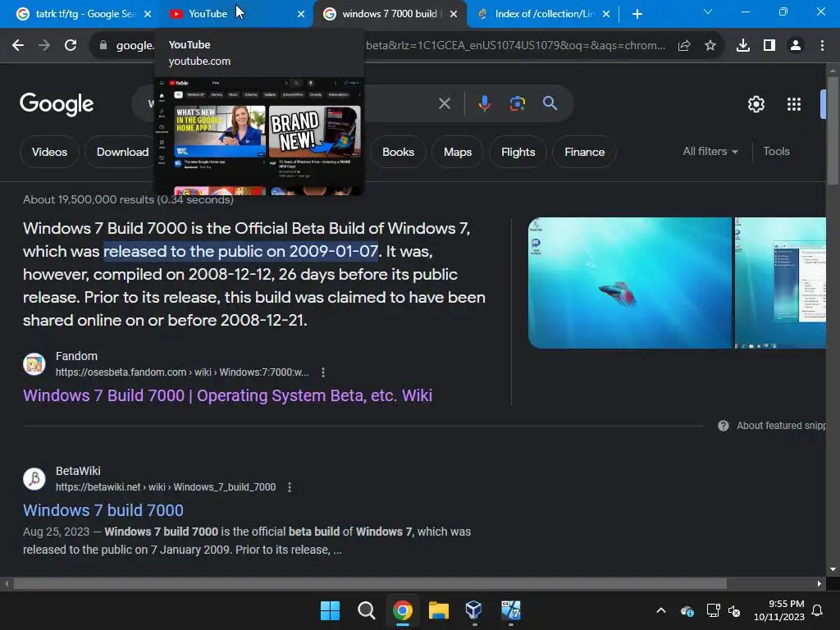Filter results by Download
840x630 pixels.
tap(122, 152)
